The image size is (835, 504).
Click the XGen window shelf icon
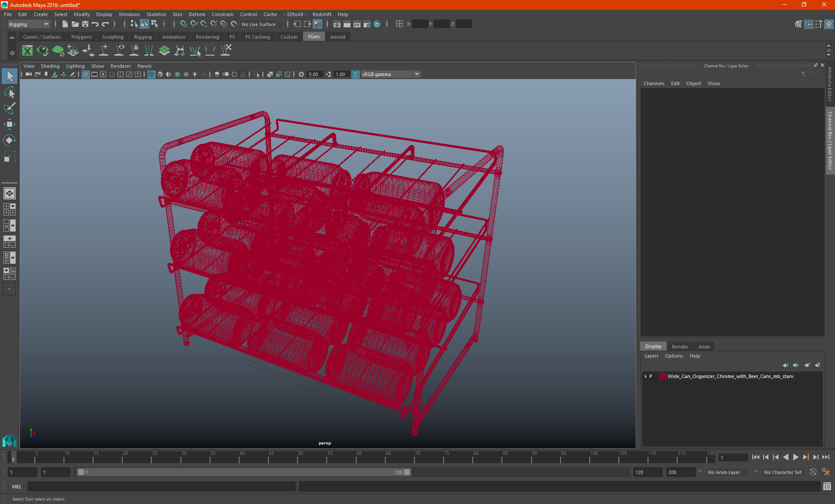coord(27,51)
